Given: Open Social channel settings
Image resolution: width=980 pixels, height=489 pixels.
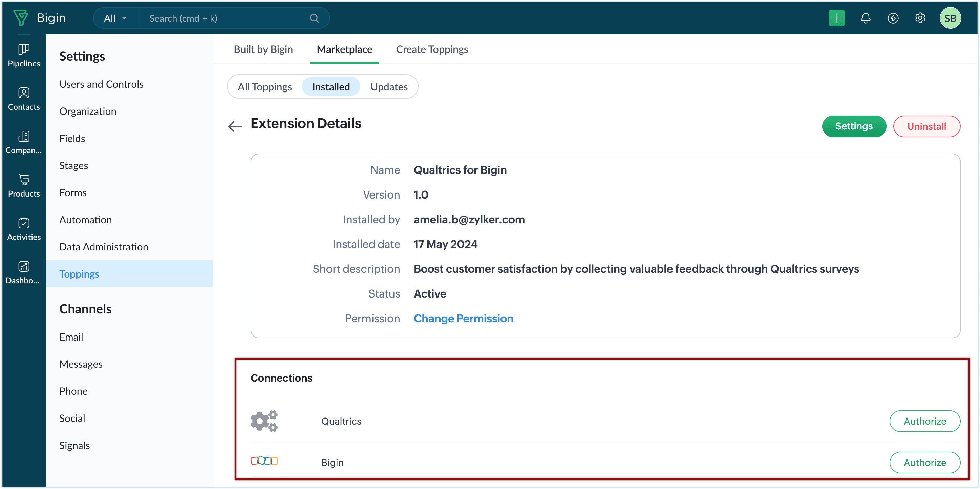Looking at the screenshot, I should coord(72,418).
